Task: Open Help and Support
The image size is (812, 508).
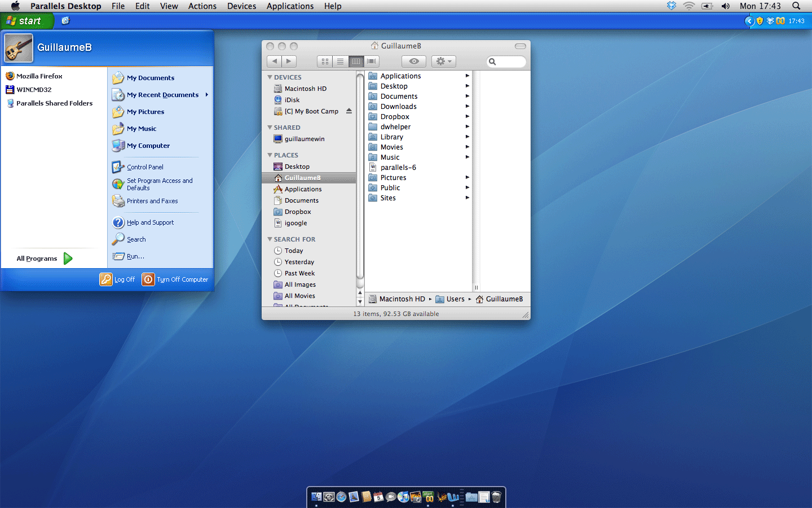Action: [x=143, y=222]
